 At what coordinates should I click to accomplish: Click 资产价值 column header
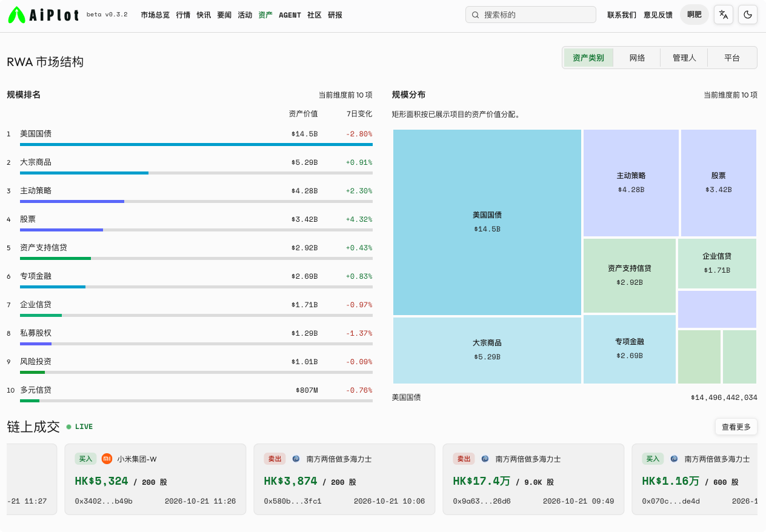[303, 114]
